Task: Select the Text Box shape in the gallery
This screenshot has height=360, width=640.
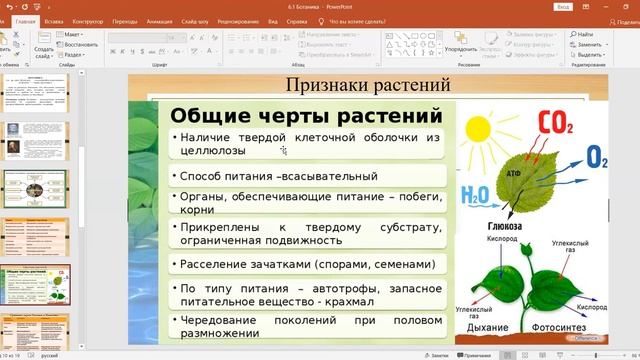Action: [390, 36]
